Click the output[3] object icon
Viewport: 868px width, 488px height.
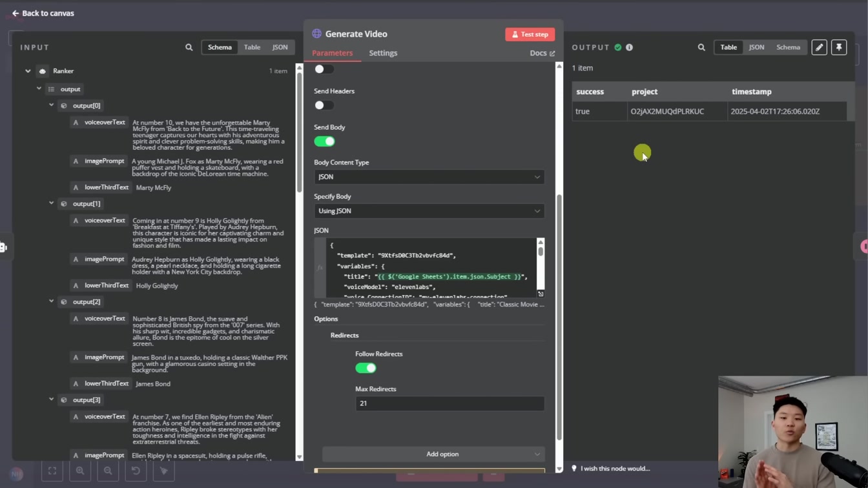64,400
